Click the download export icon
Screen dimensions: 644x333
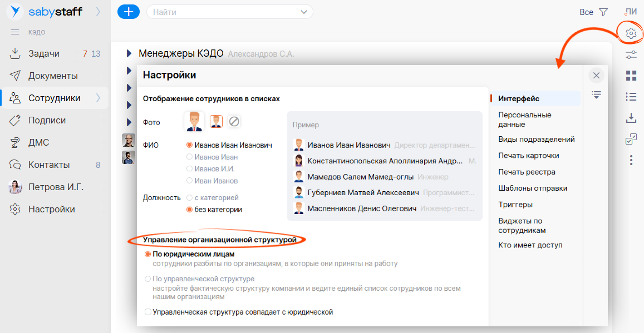tap(631, 118)
